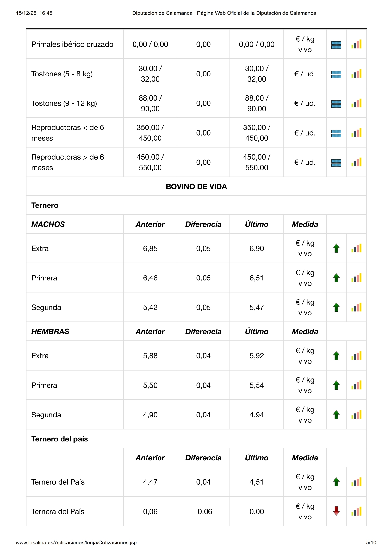
Task: Click green up arrow for Machos Extra
Action: click(x=336, y=248)
